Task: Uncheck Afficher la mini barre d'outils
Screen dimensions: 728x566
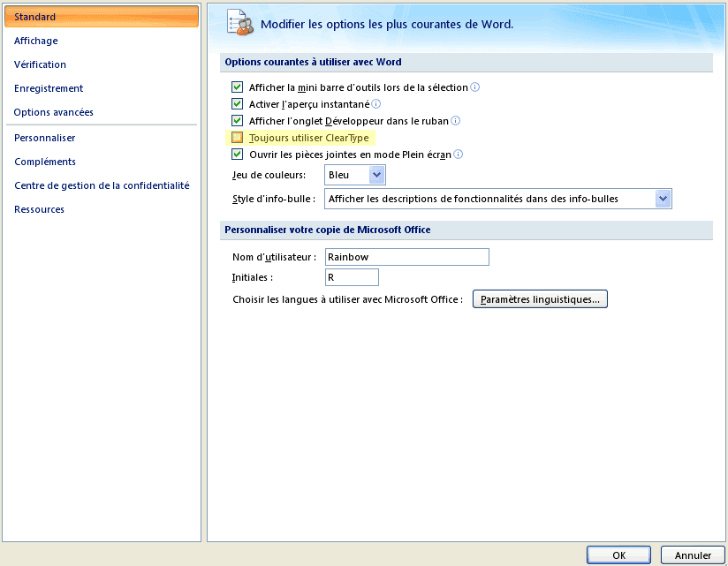Action: [x=238, y=87]
